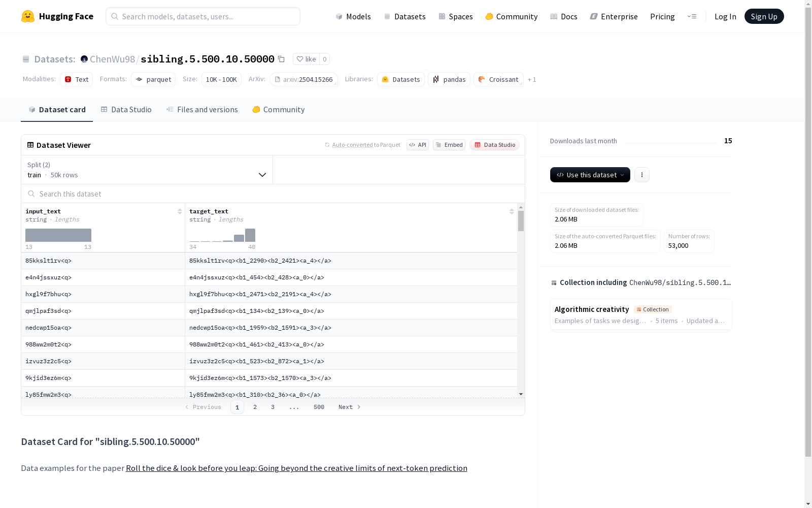Focus the 'Search models, datasets, users' field
This screenshot has width=812, height=508.
tap(203, 16)
